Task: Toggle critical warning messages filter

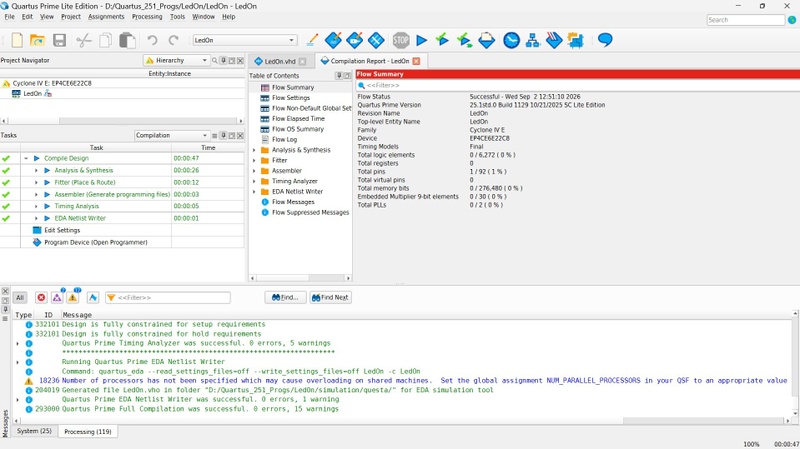Action: (57, 297)
